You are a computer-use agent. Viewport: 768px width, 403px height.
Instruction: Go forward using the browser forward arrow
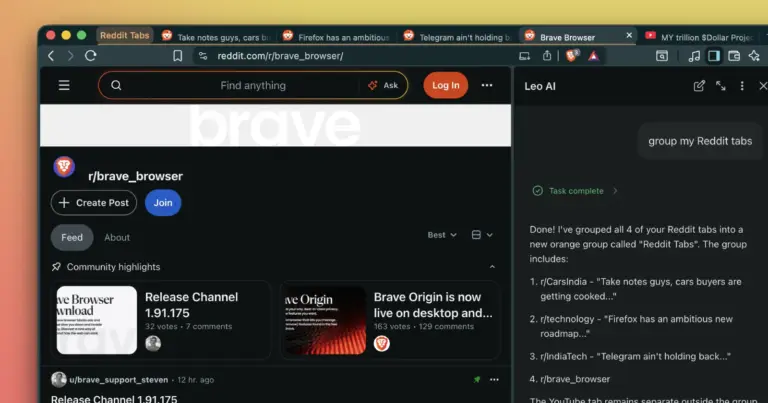pos(71,56)
